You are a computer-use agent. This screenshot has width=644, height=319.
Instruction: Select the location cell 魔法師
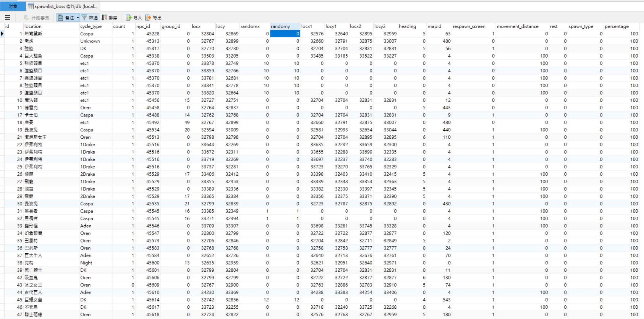pyautogui.click(x=51, y=100)
